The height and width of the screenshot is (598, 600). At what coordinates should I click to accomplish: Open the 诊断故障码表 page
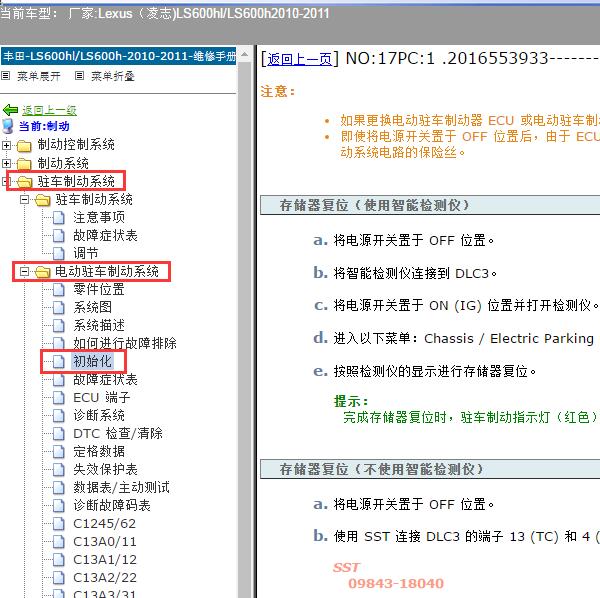point(112,505)
